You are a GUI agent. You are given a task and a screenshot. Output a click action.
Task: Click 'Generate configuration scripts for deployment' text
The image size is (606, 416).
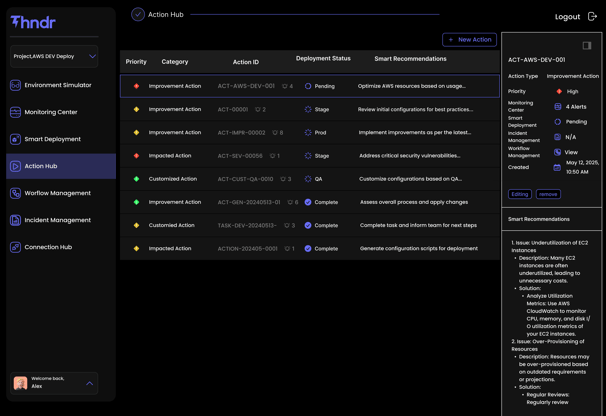point(419,248)
